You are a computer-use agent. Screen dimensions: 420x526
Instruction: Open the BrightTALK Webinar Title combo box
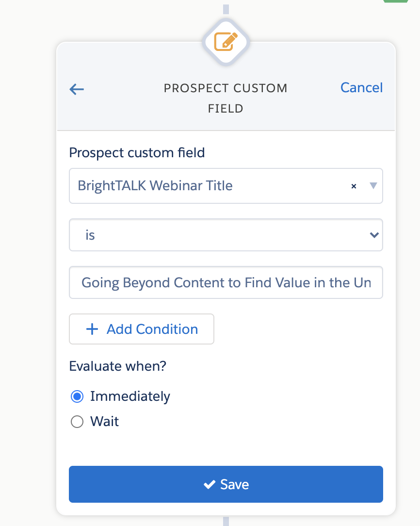(x=226, y=186)
